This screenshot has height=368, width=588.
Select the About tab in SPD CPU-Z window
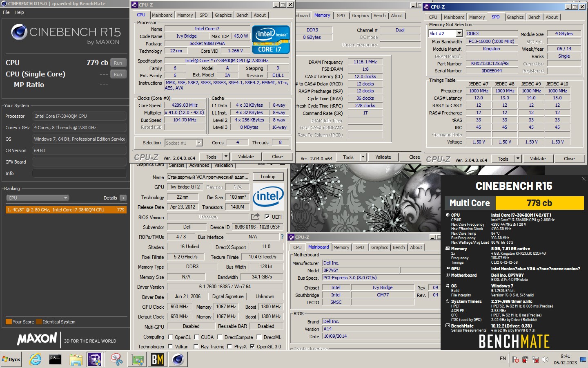[552, 17]
